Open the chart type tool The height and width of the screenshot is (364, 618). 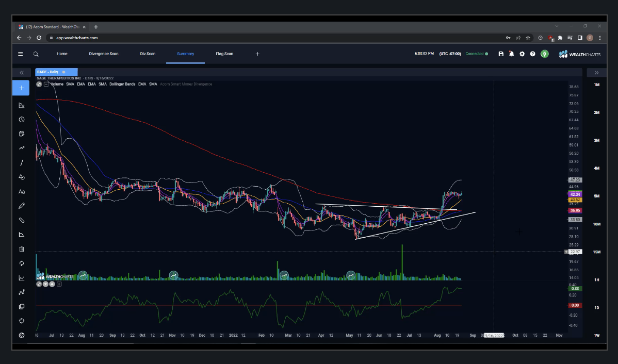point(22,105)
